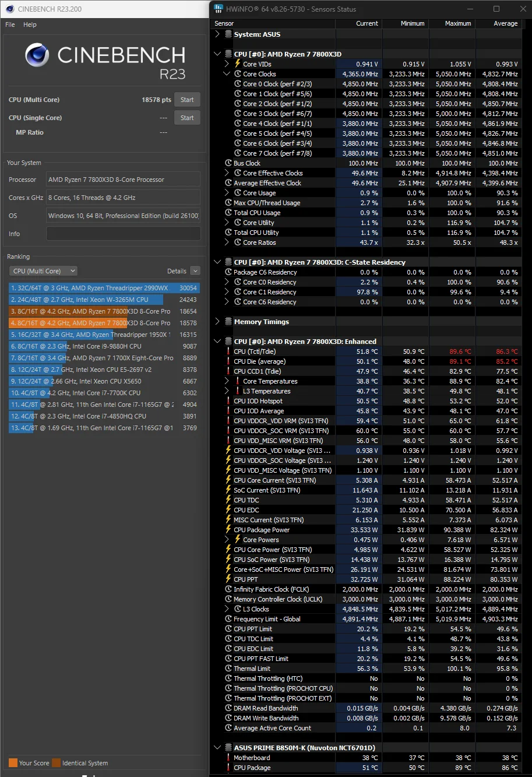The height and width of the screenshot is (777, 532).
Task: Expand the L3 Clocks row
Action: [x=227, y=609]
